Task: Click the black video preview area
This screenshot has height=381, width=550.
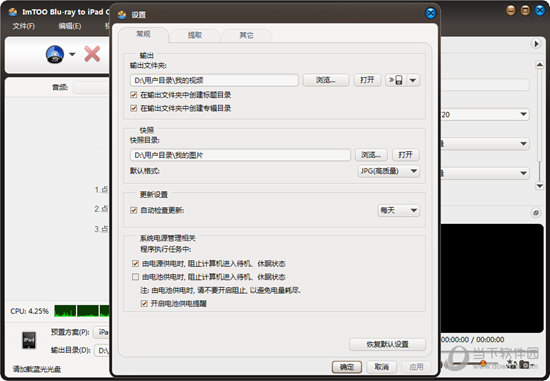Action: pyautogui.click(x=492, y=278)
